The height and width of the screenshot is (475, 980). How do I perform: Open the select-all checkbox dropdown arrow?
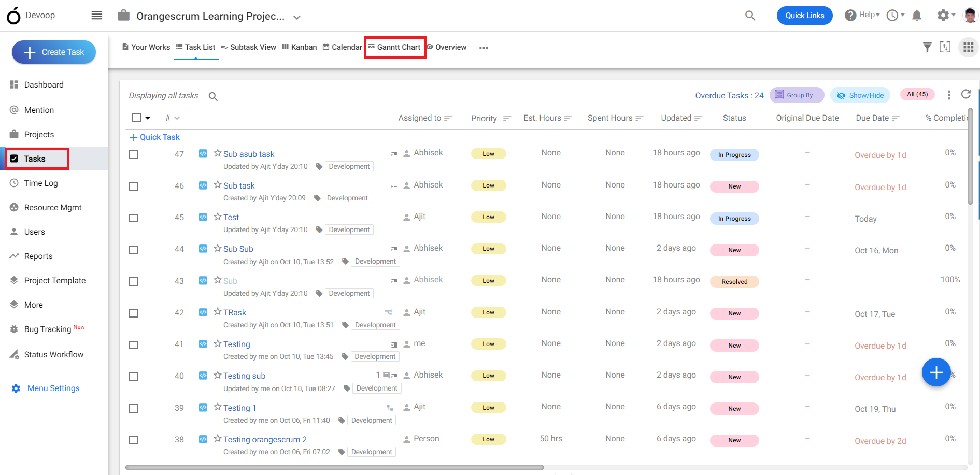click(148, 118)
